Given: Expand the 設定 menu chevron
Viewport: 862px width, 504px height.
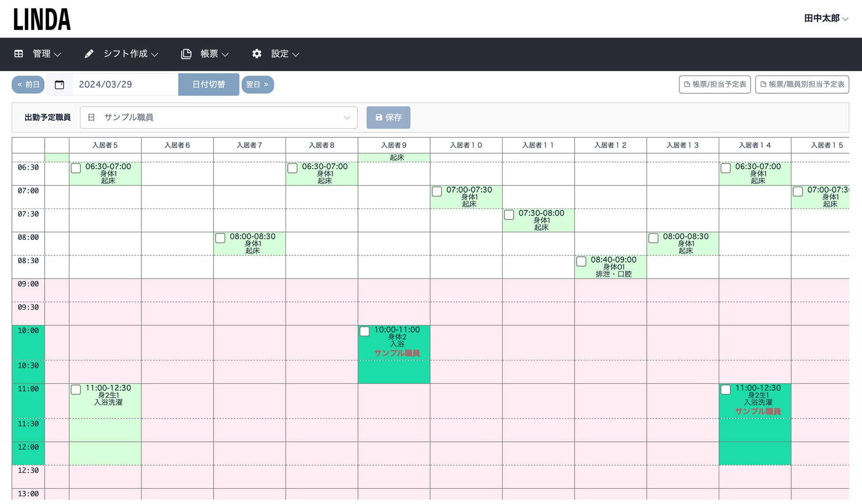Looking at the screenshot, I should [296, 54].
